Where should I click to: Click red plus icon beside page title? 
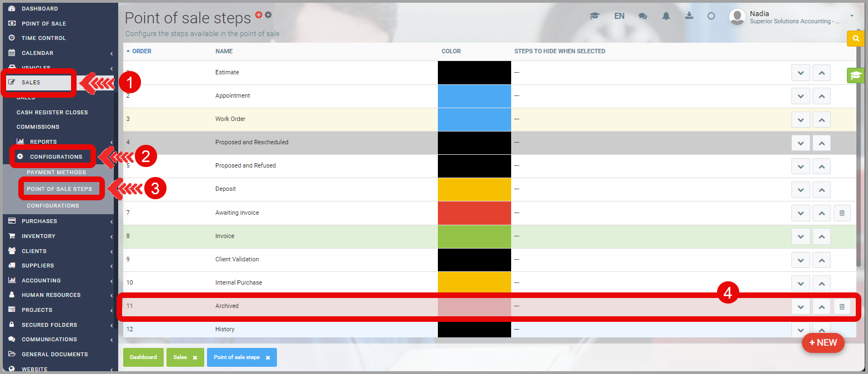(x=259, y=15)
